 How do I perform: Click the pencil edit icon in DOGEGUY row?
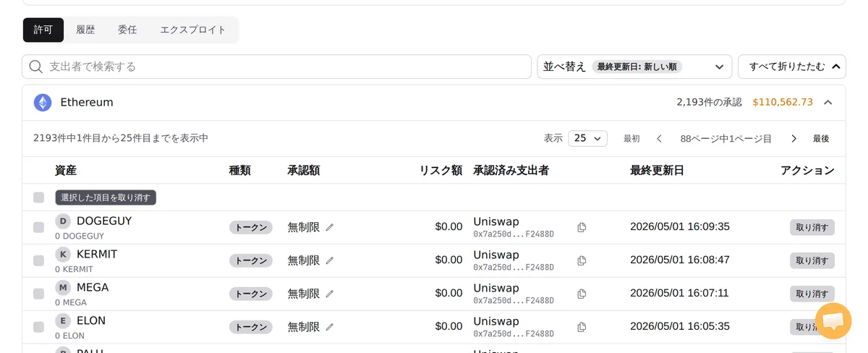(330, 227)
